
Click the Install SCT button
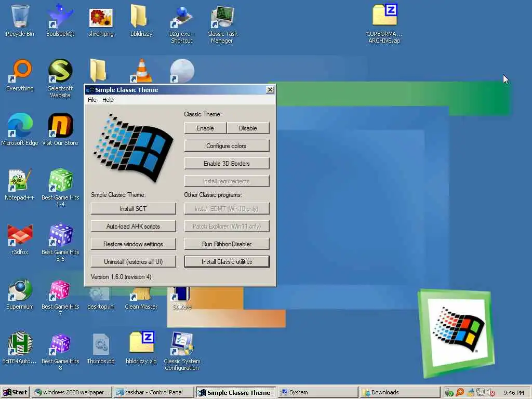[133, 209]
